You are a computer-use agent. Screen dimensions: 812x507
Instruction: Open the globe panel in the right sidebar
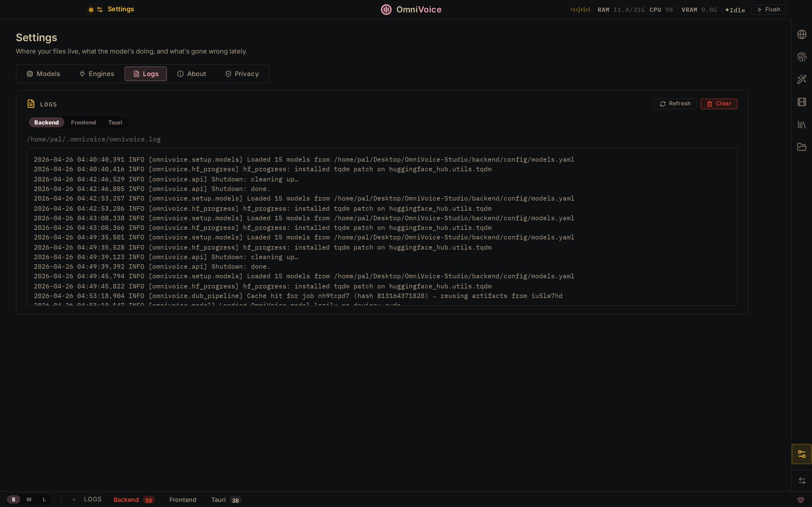[802, 34]
